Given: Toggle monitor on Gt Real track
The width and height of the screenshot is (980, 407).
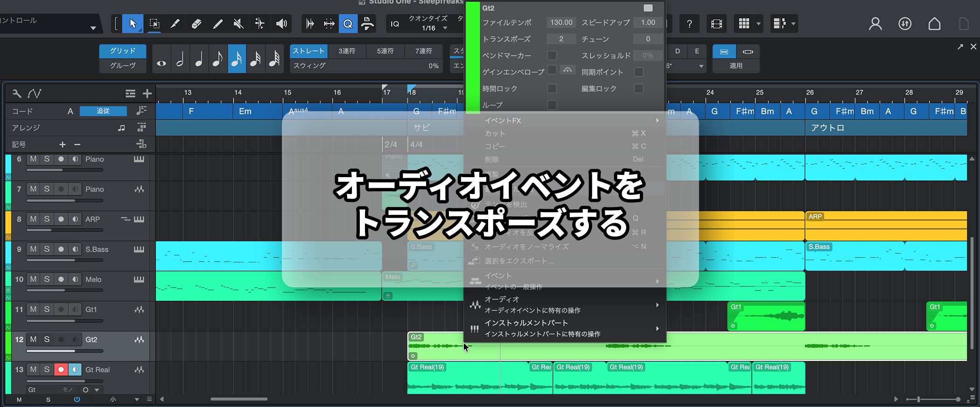Looking at the screenshot, I should coord(75,370).
